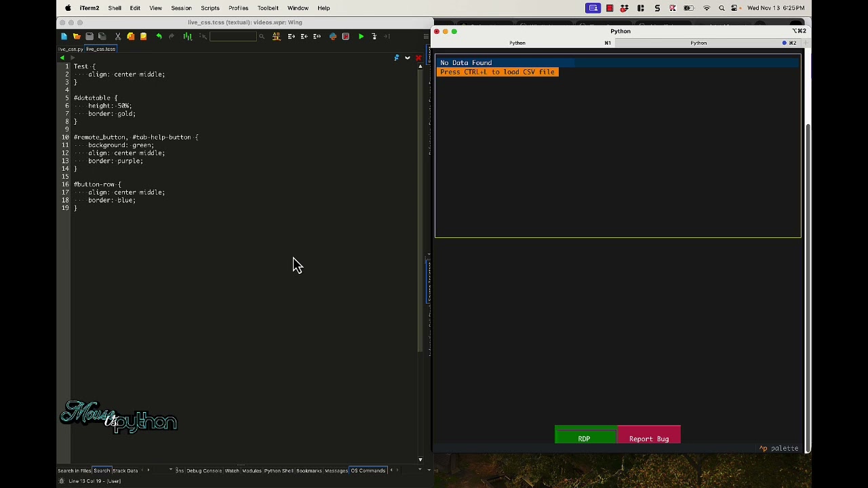Undo the last edit with the green arrow
The height and width of the screenshot is (488, 868).
click(159, 37)
